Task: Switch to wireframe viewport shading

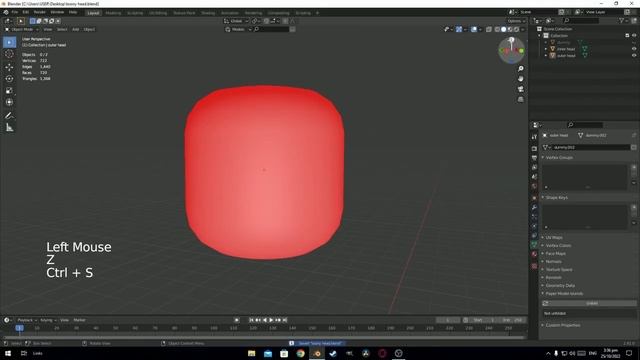Action: pos(497,29)
